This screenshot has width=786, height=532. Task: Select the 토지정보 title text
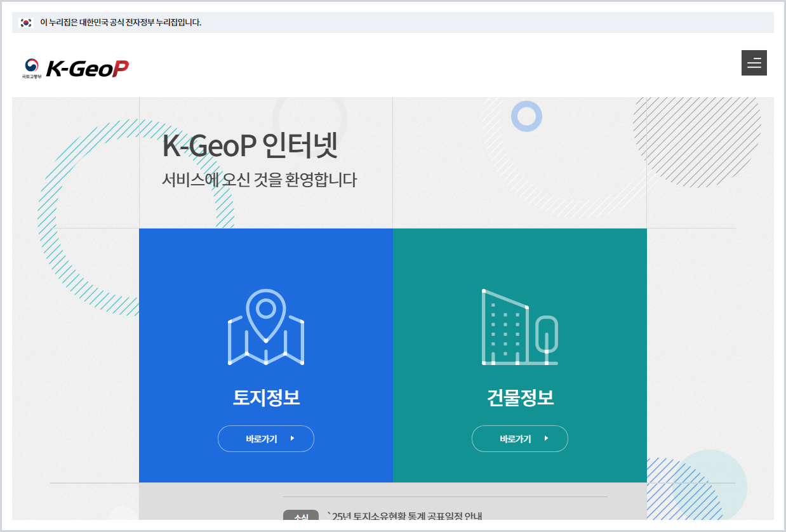coord(266,398)
